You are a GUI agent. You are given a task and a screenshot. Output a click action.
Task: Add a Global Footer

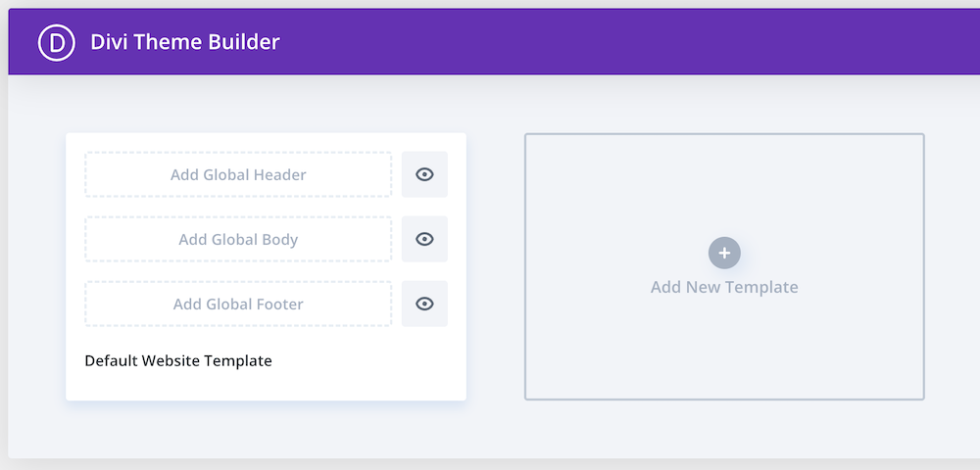click(238, 304)
